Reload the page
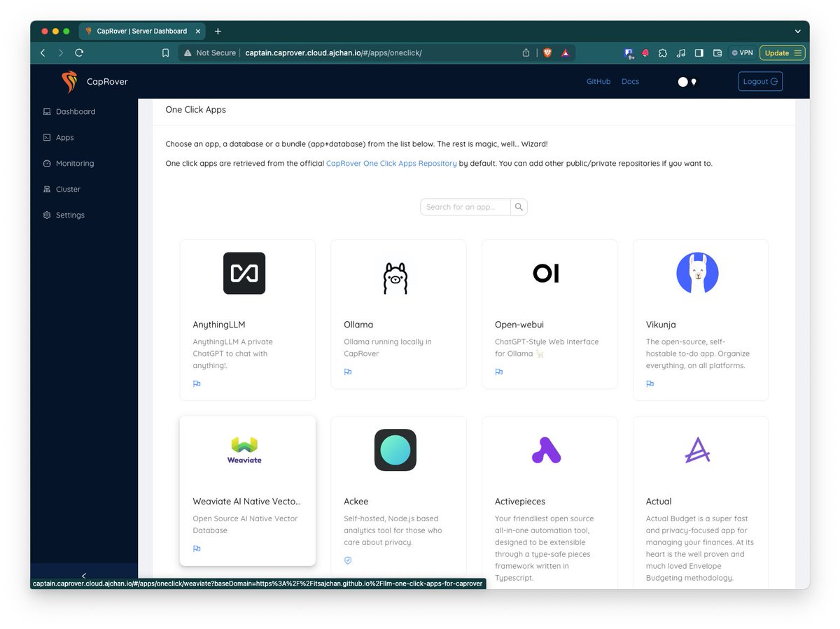This screenshot has width=840, height=629. (x=79, y=52)
